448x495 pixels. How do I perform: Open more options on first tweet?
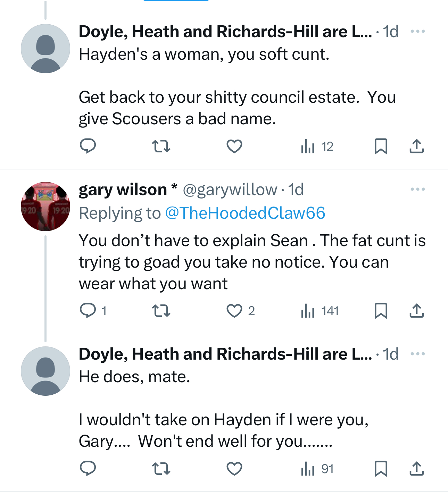(x=417, y=32)
